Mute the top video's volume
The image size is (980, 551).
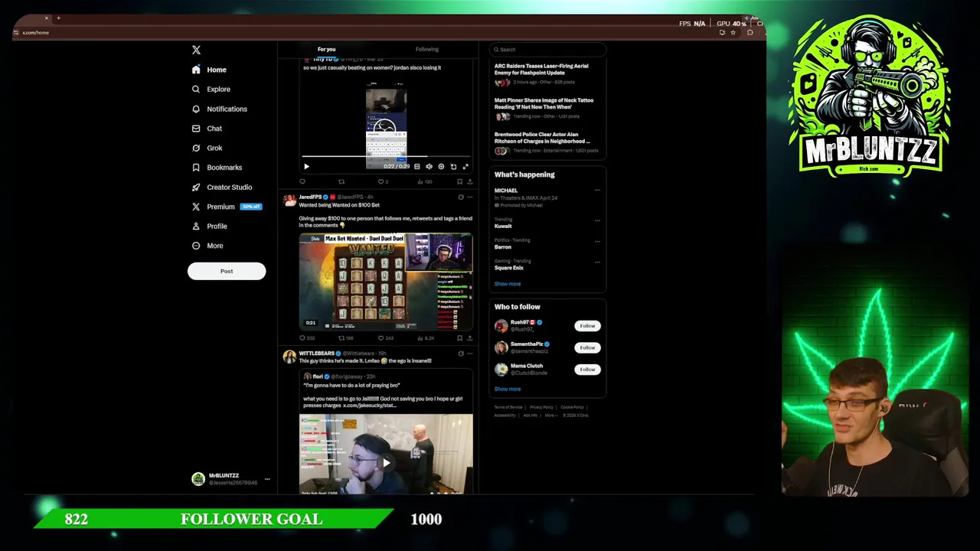tap(429, 166)
